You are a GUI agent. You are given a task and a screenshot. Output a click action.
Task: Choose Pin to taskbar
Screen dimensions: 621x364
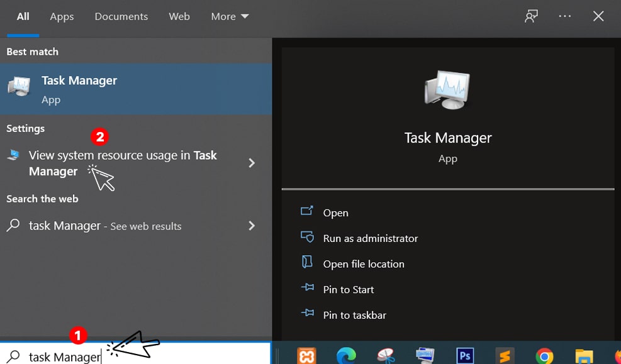(354, 316)
